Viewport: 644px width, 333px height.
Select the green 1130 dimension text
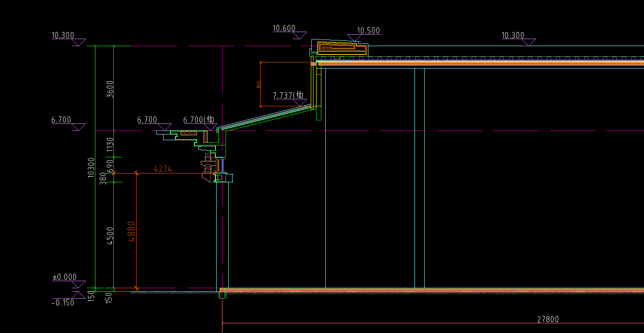(110, 145)
